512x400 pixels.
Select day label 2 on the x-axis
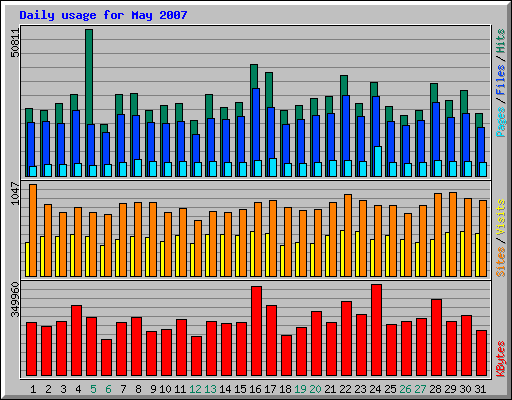pos(48,389)
